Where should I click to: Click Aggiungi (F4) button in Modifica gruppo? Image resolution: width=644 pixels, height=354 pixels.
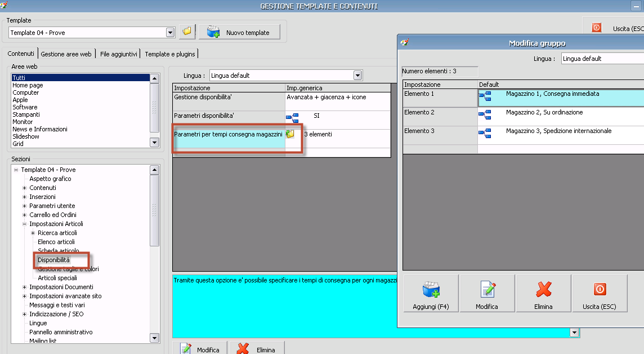tap(431, 294)
